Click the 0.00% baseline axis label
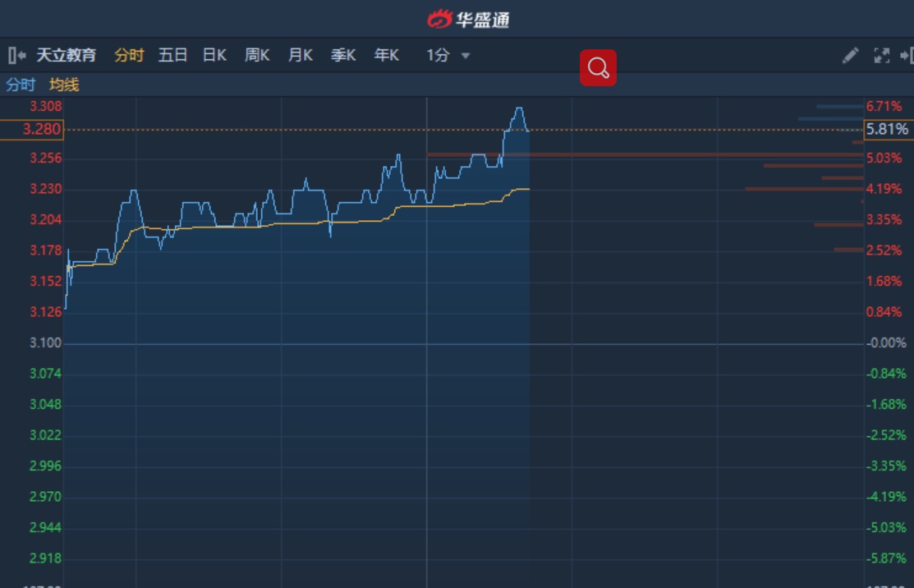Screen dimensions: 914x588 point(887,342)
